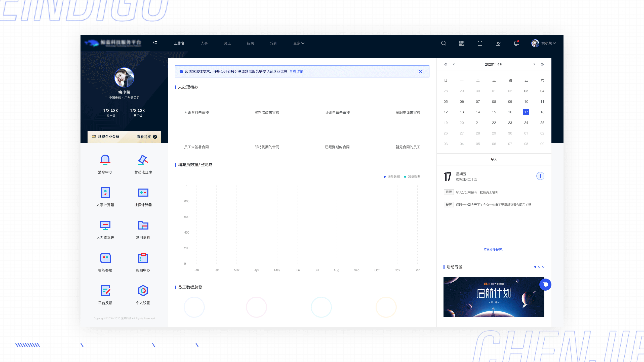Click 查看更多提醒 link
644x362 pixels.
tap(494, 250)
